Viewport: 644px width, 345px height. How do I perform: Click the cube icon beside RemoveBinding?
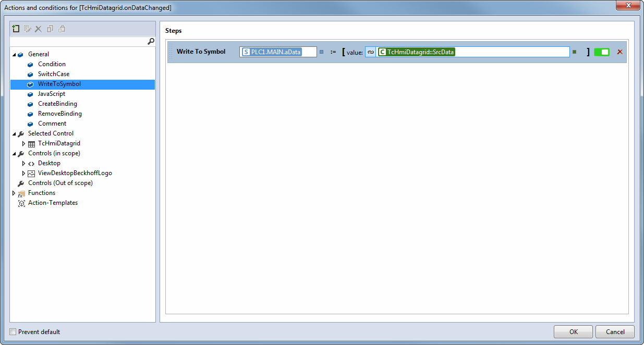coord(30,114)
